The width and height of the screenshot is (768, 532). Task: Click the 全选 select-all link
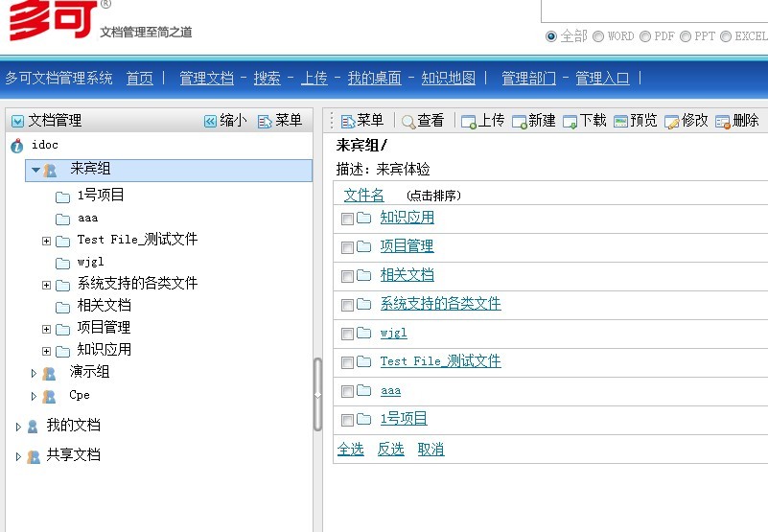(351, 450)
